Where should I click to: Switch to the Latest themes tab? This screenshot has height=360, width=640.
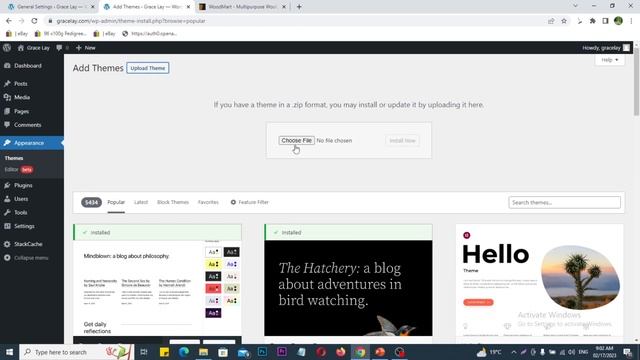(141, 202)
